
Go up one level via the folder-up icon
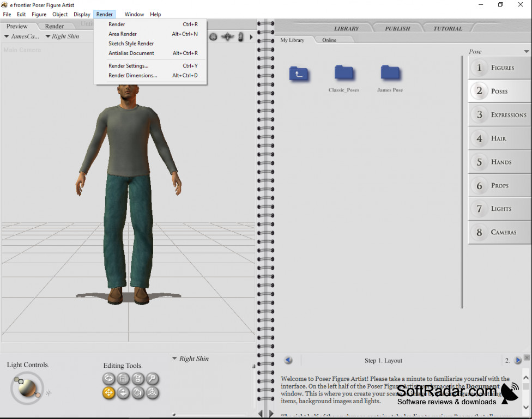point(299,74)
